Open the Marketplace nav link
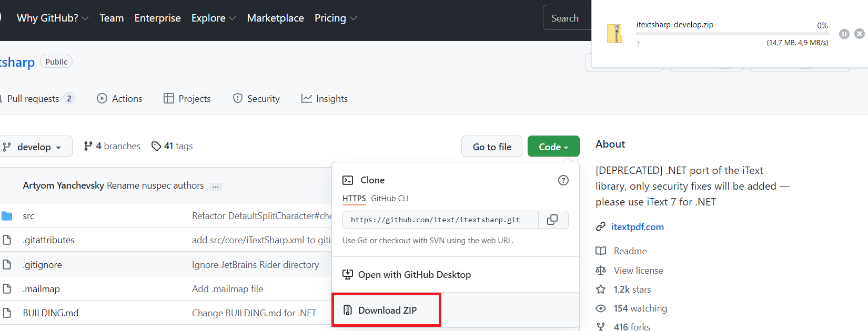 click(x=276, y=18)
